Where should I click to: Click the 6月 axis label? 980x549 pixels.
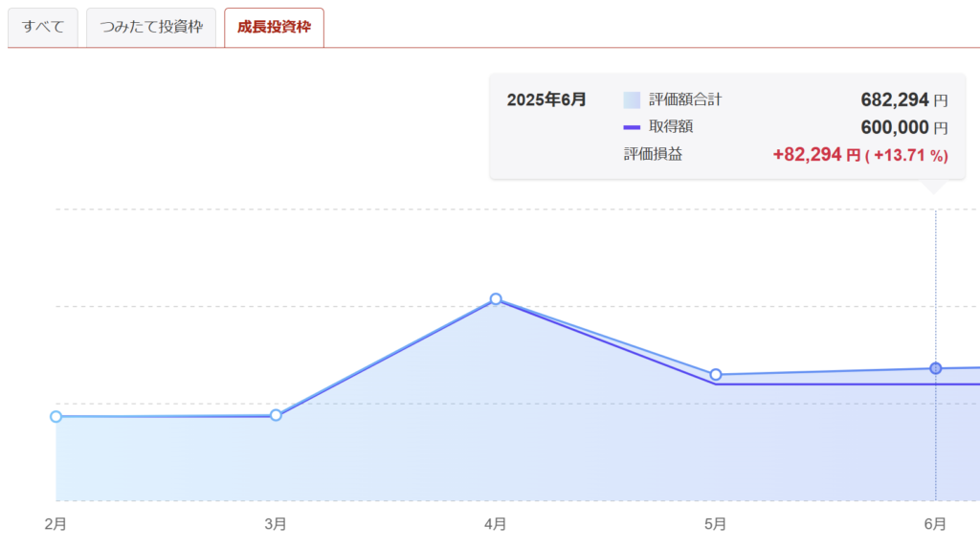point(936,524)
